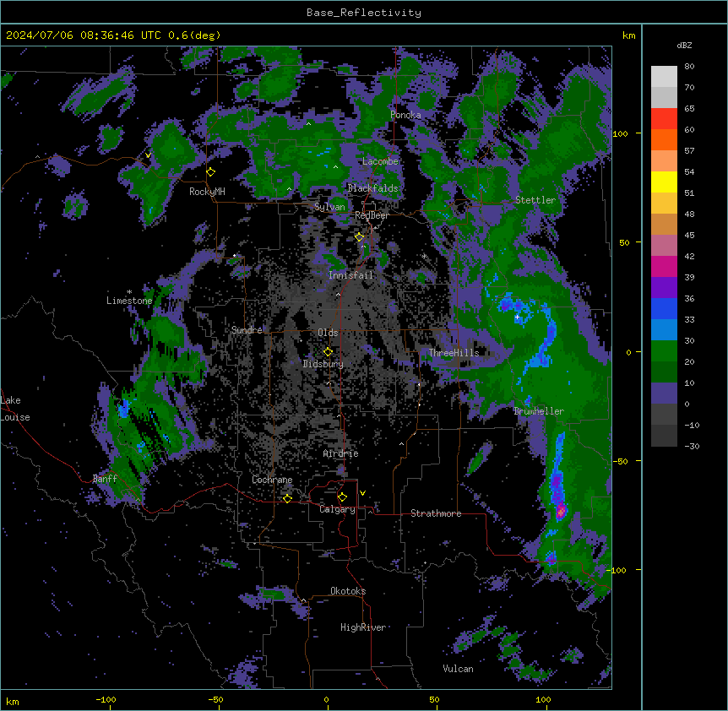Select the yellow diamond marker above Calgary label
The image size is (728, 711).
[x=342, y=497]
